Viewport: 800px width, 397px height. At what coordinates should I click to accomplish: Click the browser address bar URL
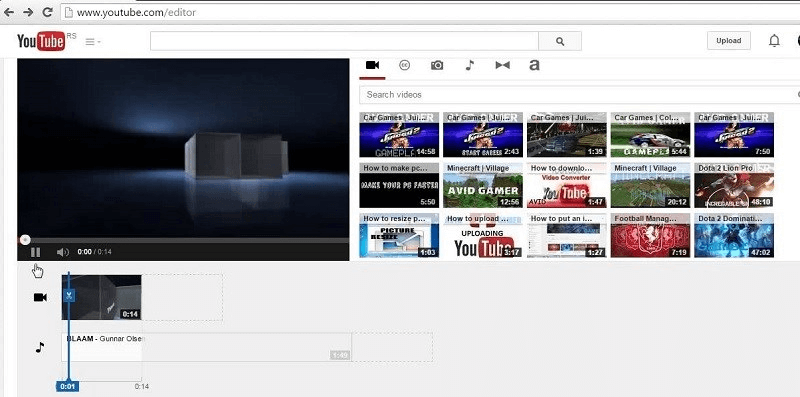136,13
